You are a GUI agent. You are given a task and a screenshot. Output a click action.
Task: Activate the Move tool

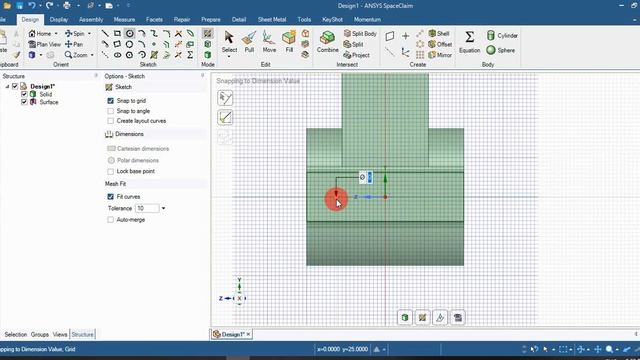[x=269, y=42]
